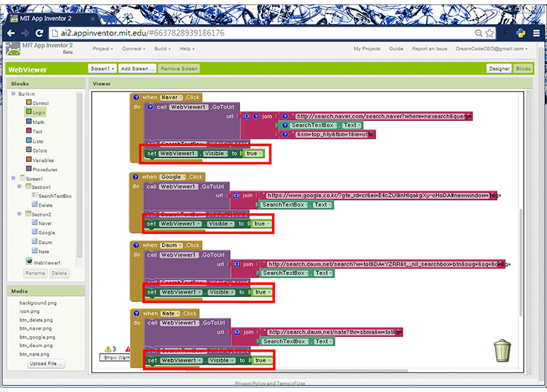Open the Nate component dropdown in Click block
The image size is (547, 392).
170,313
